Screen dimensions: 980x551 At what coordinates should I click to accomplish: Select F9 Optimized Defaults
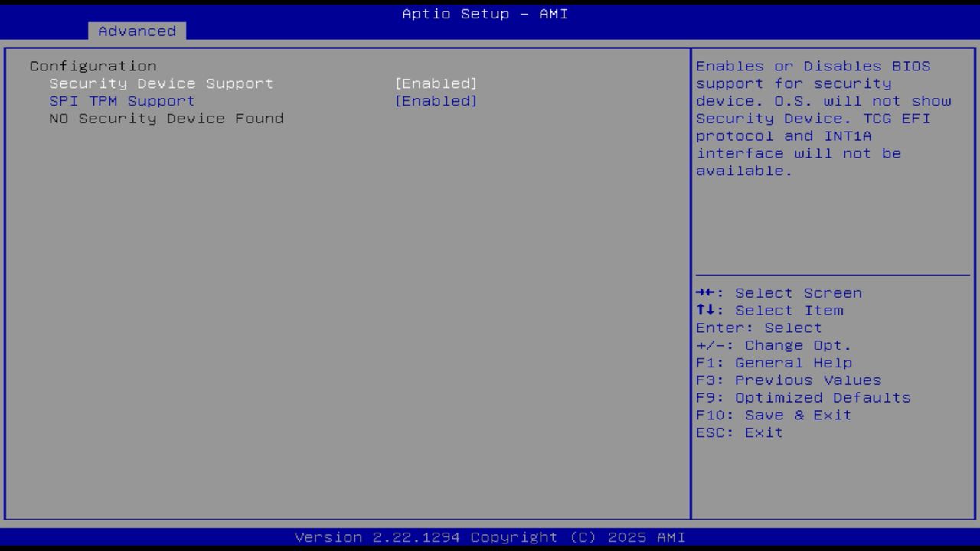[803, 397]
